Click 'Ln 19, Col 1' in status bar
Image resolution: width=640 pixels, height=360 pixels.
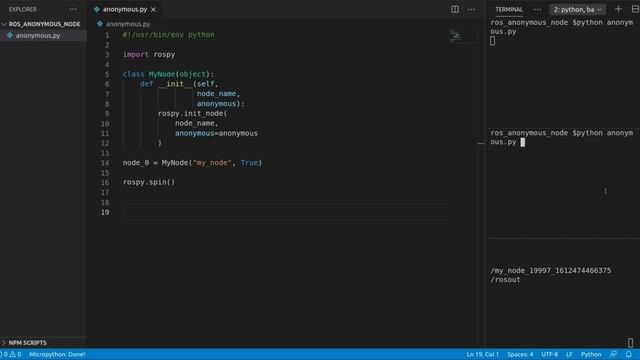coord(482,354)
